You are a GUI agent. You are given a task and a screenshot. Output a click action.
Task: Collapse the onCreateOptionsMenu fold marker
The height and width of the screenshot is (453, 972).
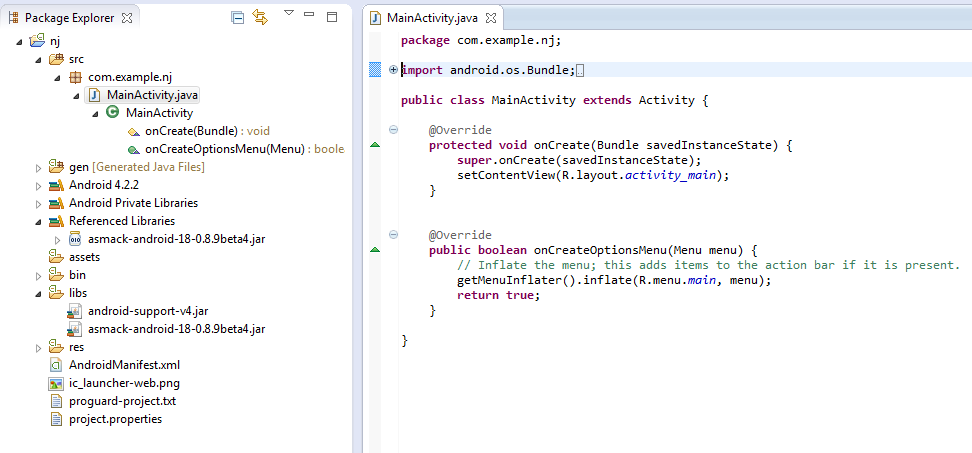point(393,234)
